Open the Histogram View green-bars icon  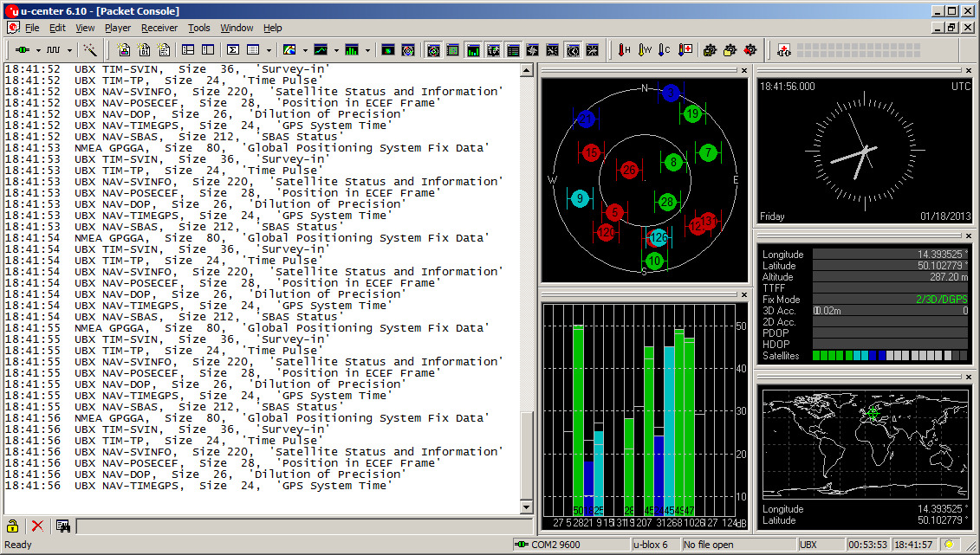[x=352, y=50]
